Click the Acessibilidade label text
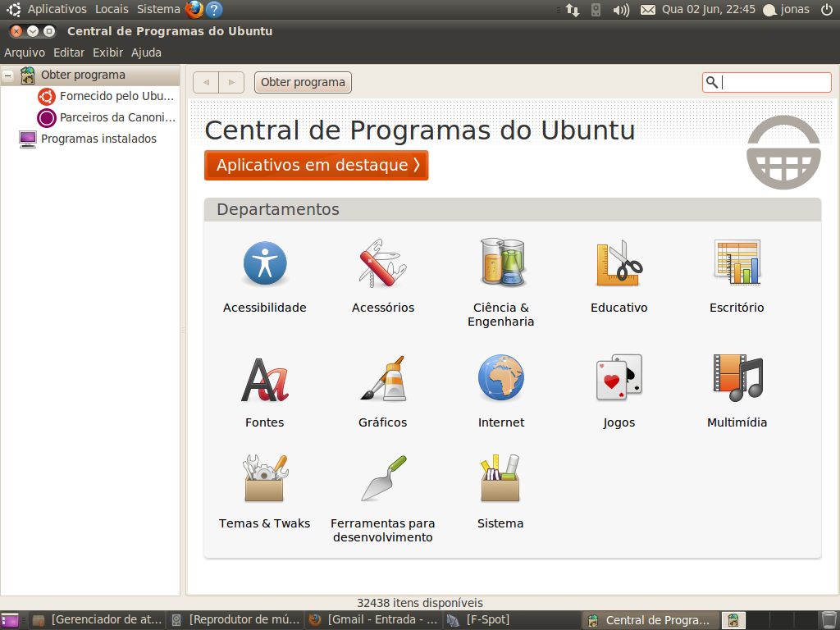Image resolution: width=840 pixels, height=630 pixels. [265, 308]
